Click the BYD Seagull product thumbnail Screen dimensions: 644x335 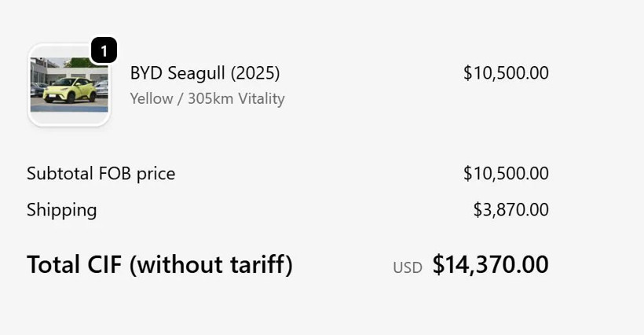[69, 85]
